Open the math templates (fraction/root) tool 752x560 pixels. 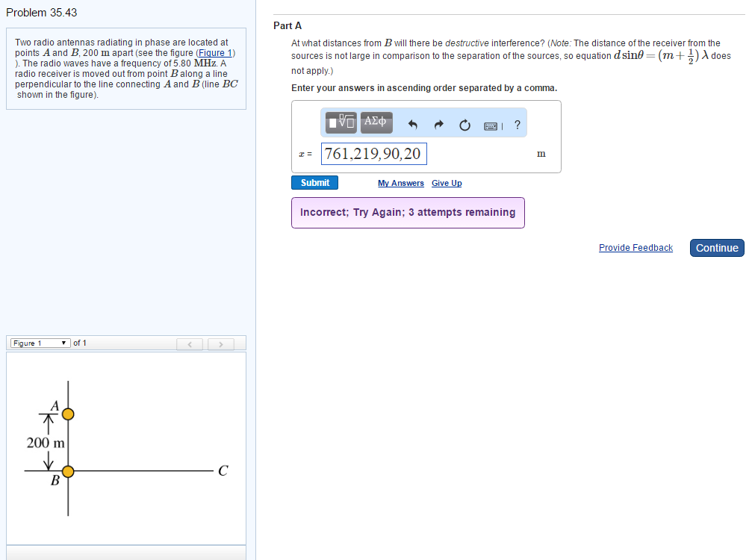tap(341, 122)
